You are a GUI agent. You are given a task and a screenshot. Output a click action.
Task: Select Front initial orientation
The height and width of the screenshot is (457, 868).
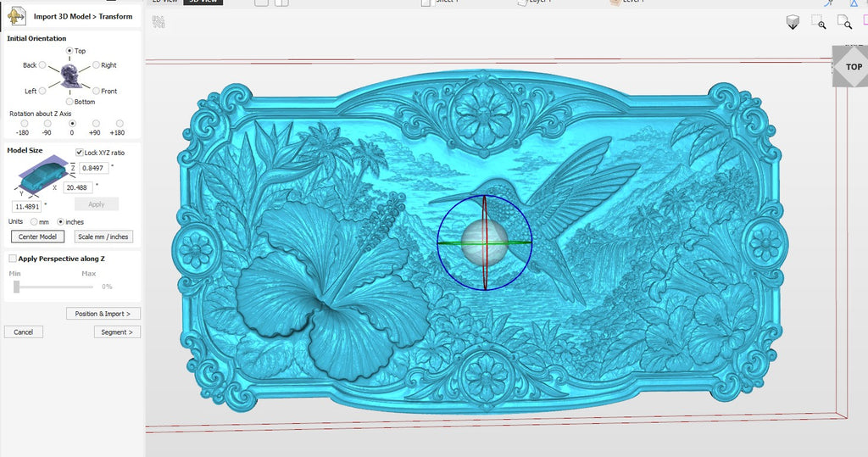96,91
